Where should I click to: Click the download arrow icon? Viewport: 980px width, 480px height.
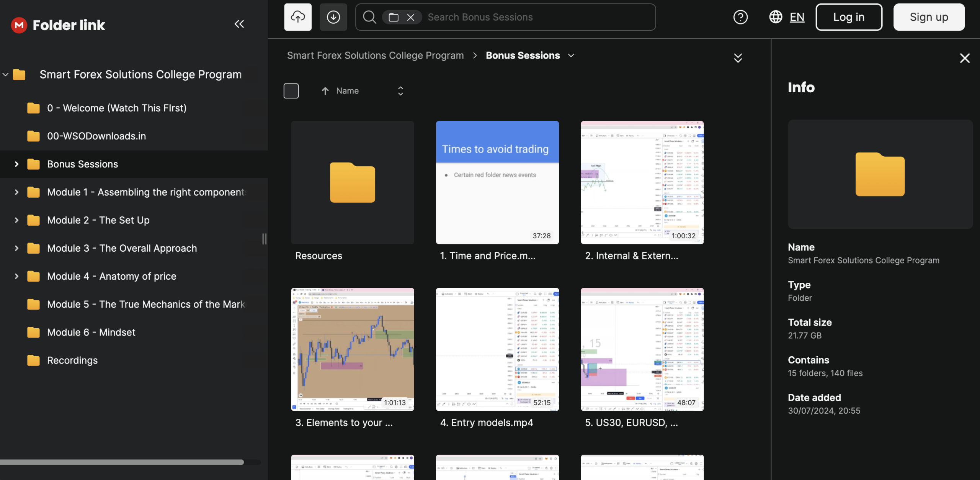[x=333, y=17]
